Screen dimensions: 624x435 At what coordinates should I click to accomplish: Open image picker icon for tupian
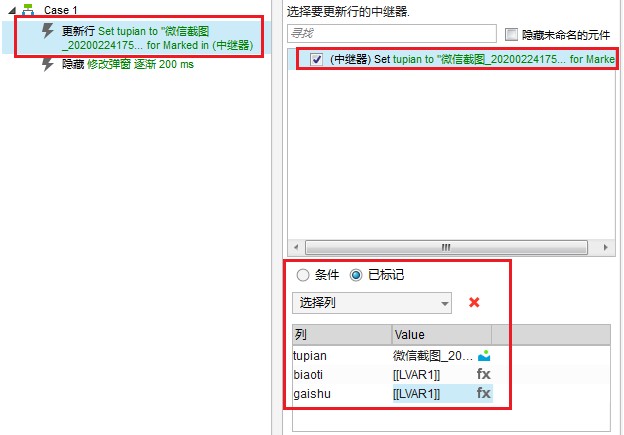coord(484,355)
